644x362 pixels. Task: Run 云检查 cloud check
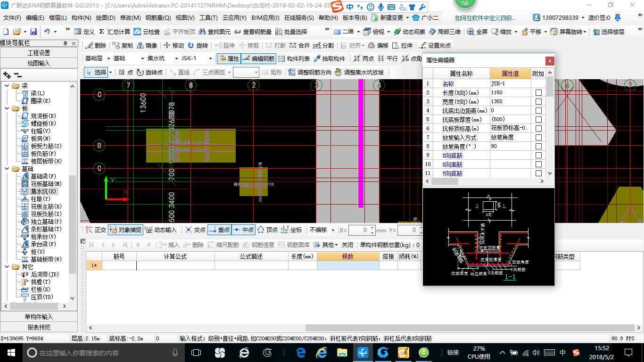147,32
